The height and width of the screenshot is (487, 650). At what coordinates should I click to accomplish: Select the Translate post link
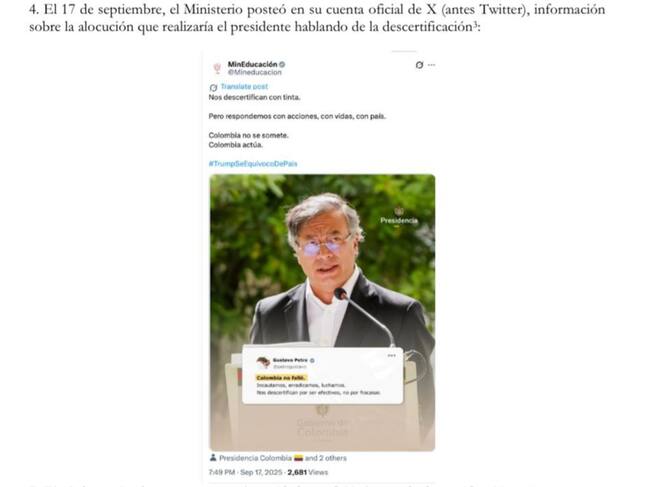[244, 87]
